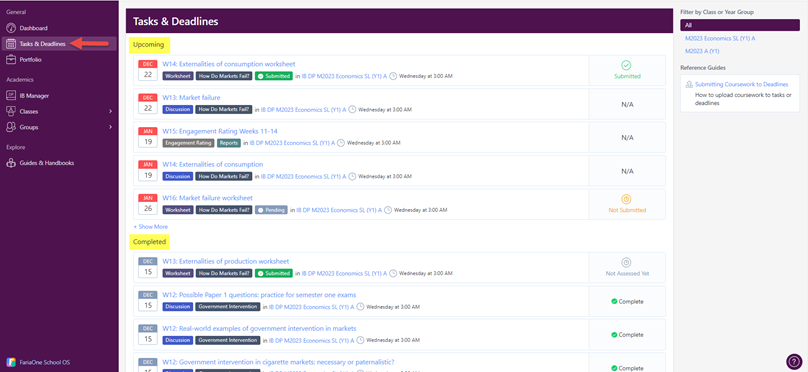Click the FariaOne School OS logo

click(x=10, y=362)
